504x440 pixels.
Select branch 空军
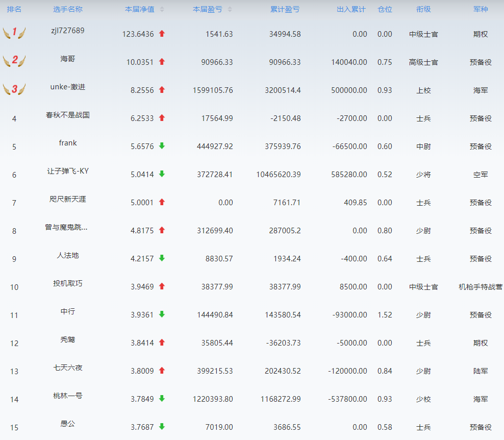tap(481, 175)
